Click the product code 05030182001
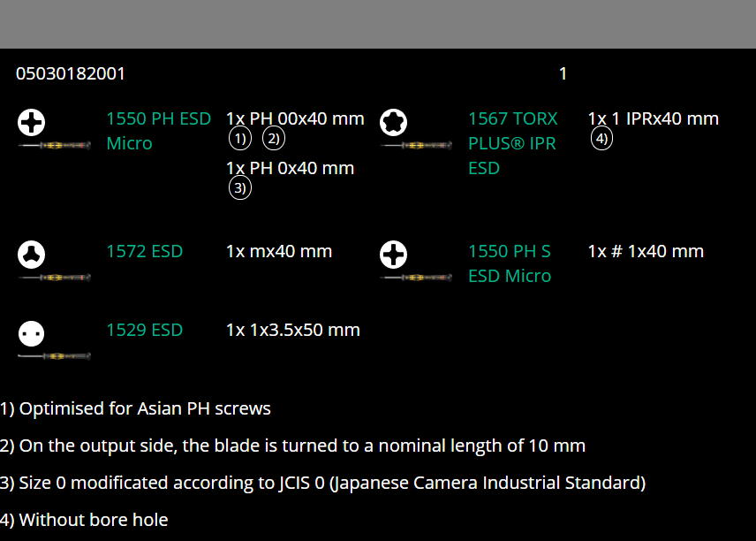The image size is (756, 541). 71,73
